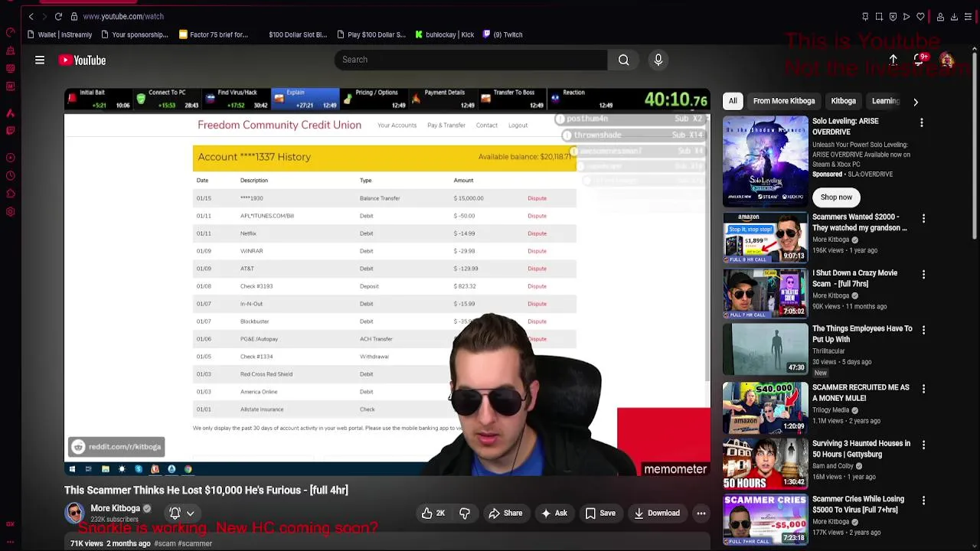Open the 47:30 Things Employees thumbnail
Viewport: 980px width, 551px height.
point(765,349)
